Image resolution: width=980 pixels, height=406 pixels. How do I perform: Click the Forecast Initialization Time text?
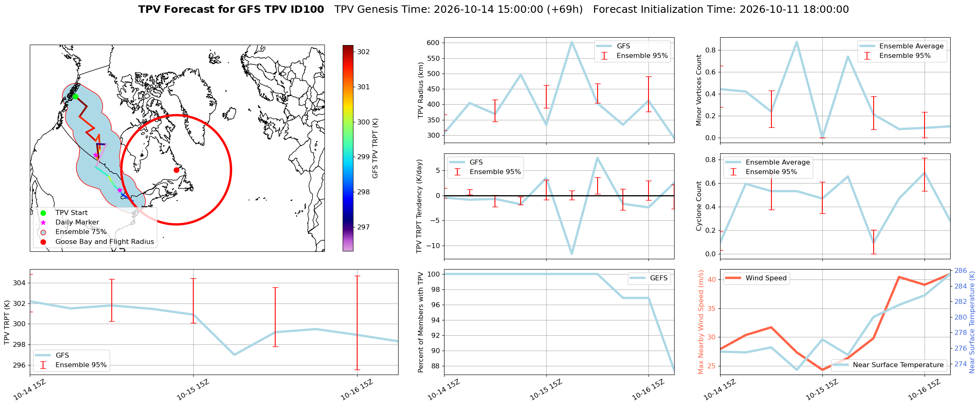(x=721, y=10)
